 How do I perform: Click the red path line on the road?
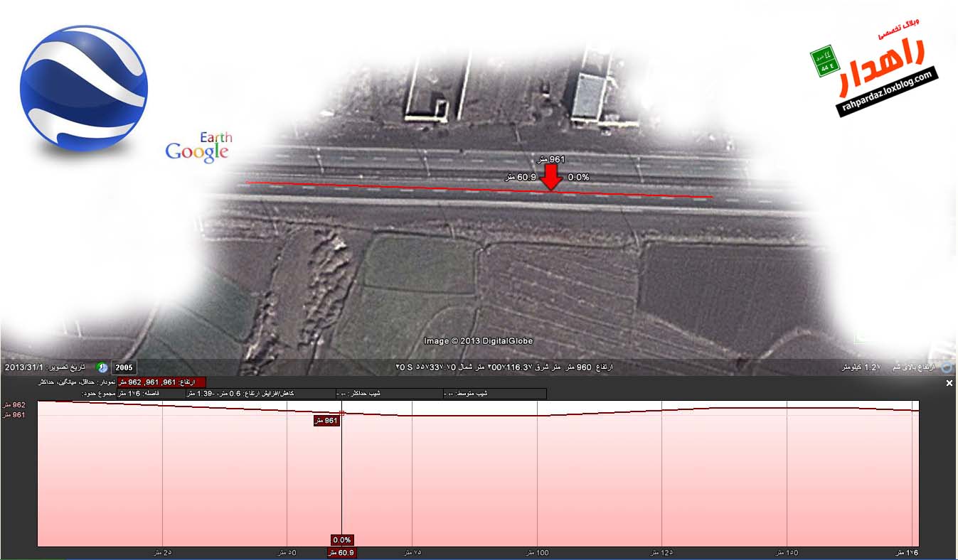398,186
